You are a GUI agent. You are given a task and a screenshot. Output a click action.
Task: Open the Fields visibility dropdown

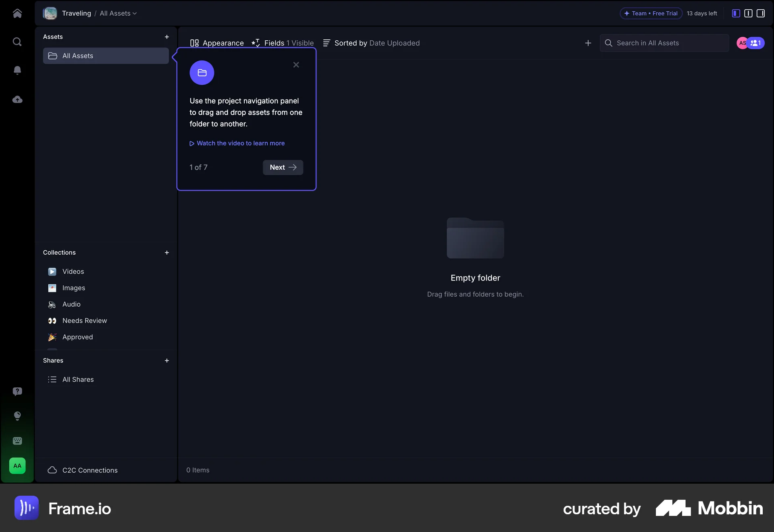[282, 43]
